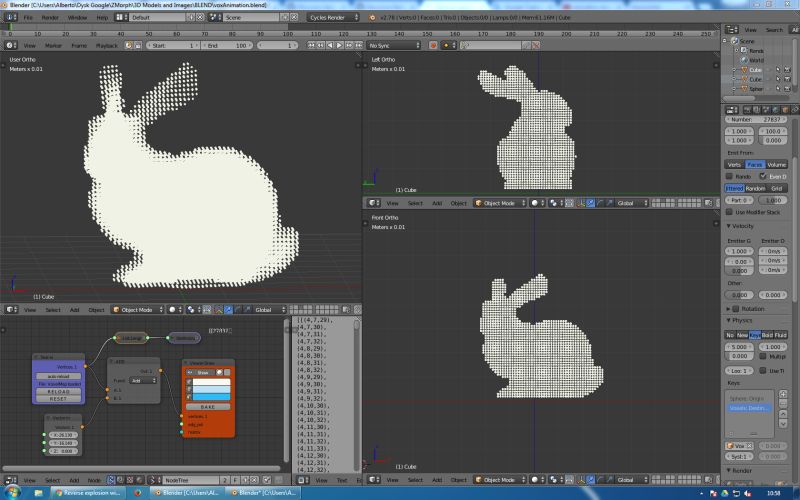
Task: Toggle translate manipulator in Left Ortho header
Action: point(590,203)
